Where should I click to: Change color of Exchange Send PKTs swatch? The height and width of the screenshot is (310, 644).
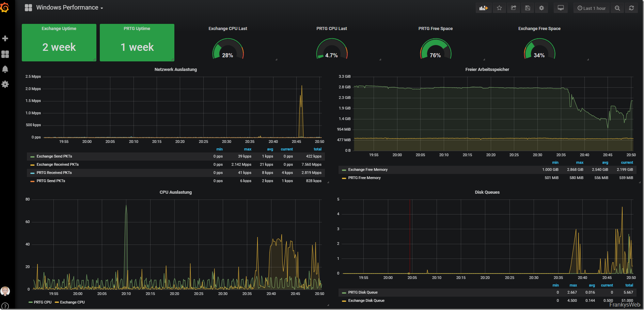click(32, 157)
